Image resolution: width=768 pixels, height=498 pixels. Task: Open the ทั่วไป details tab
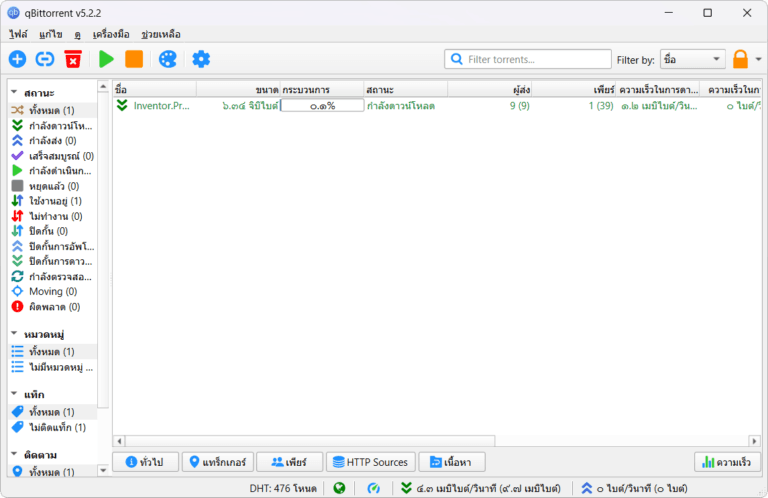[x=145, y=462]
